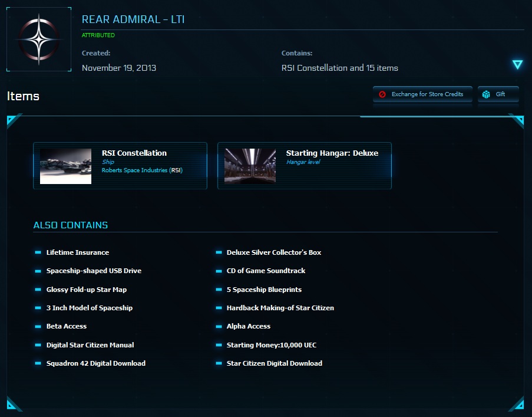Image resolution: width=532 pixels, height=417 pixels.
Task: Click the RSI Constellation and 15 items text
Action: (x=339, y=68)
